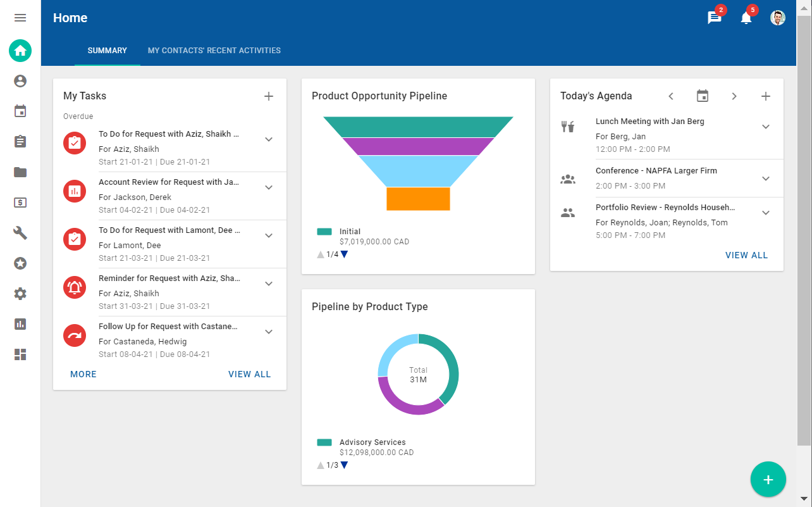Click the user profile avatar
Viewport: 812px width, 507px height.
[777, 18]
